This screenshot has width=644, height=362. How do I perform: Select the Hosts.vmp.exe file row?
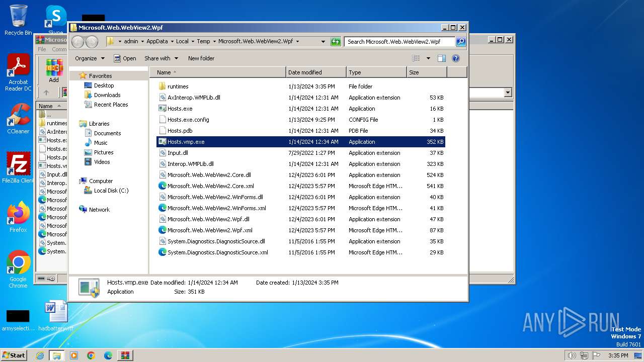click(x=301, y=142)
